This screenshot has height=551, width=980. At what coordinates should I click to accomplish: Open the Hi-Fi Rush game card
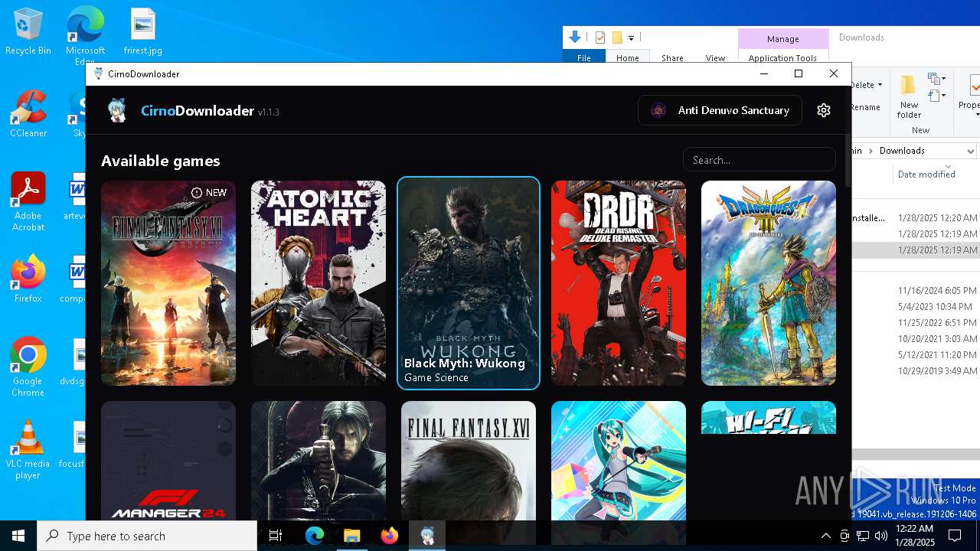click(x=769, y=417)
